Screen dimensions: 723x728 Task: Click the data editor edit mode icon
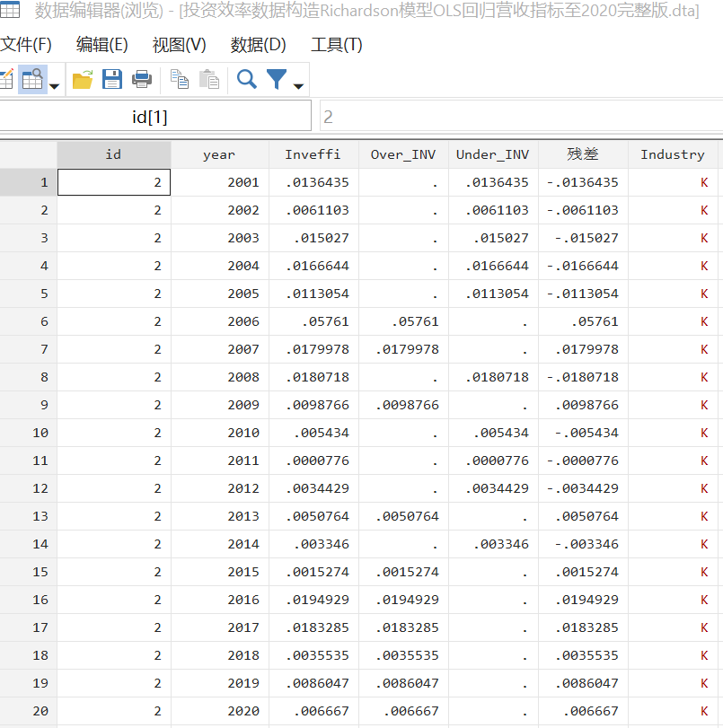(x=4, y=80)
